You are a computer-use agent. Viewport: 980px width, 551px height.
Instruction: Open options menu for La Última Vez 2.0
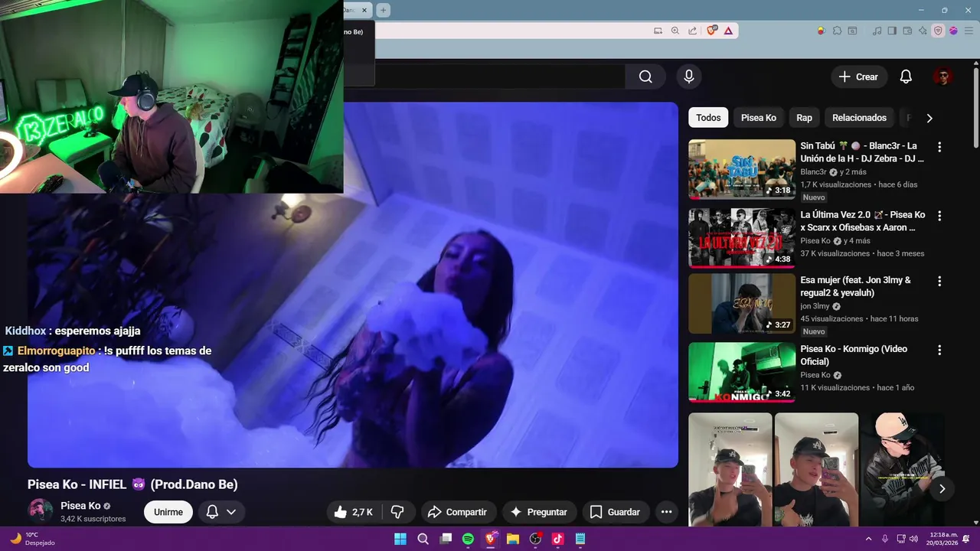pyautogui.click(x=939, y=216)
